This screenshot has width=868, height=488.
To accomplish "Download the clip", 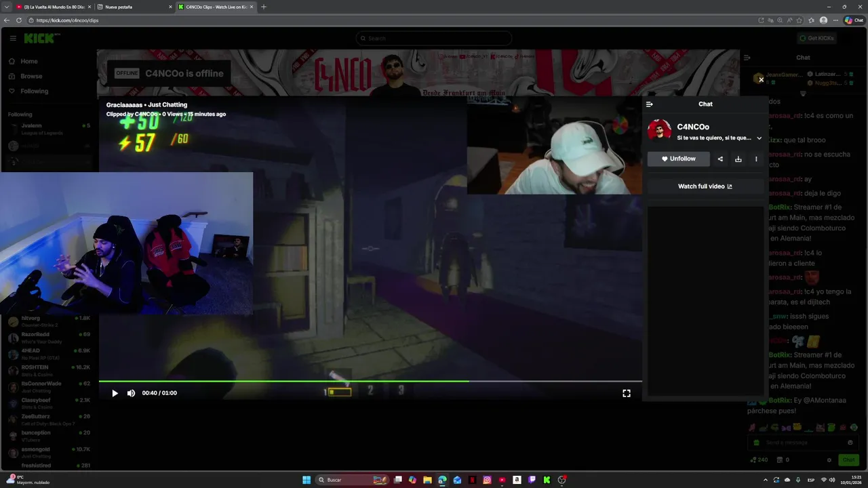I will pos(738,159).
